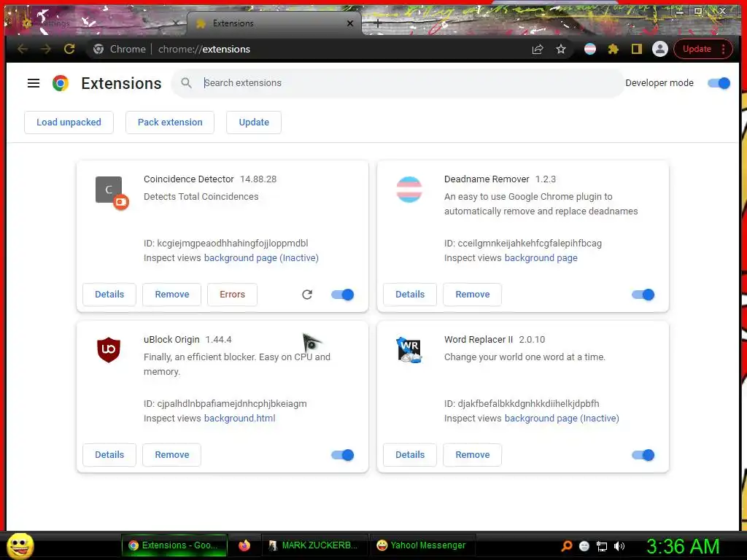Click the smiley face tray icon

click(584, 546)
